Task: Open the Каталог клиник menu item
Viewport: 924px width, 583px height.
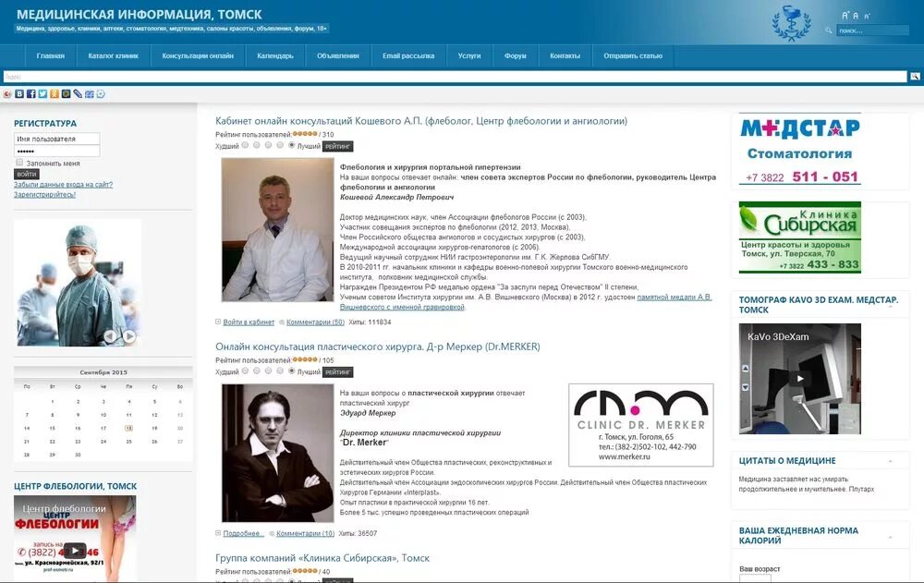Action: 113,56
